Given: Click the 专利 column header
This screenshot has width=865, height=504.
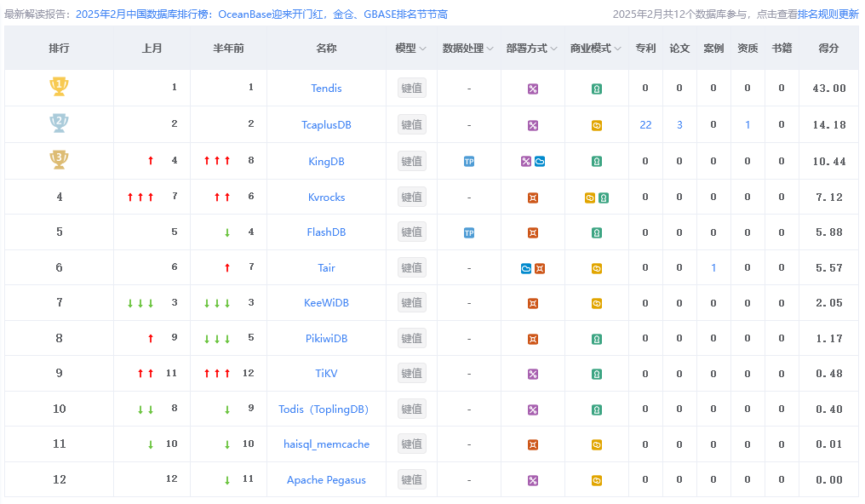Looking at the screenshot, I should pyautogui.click(x=645, y=49).
